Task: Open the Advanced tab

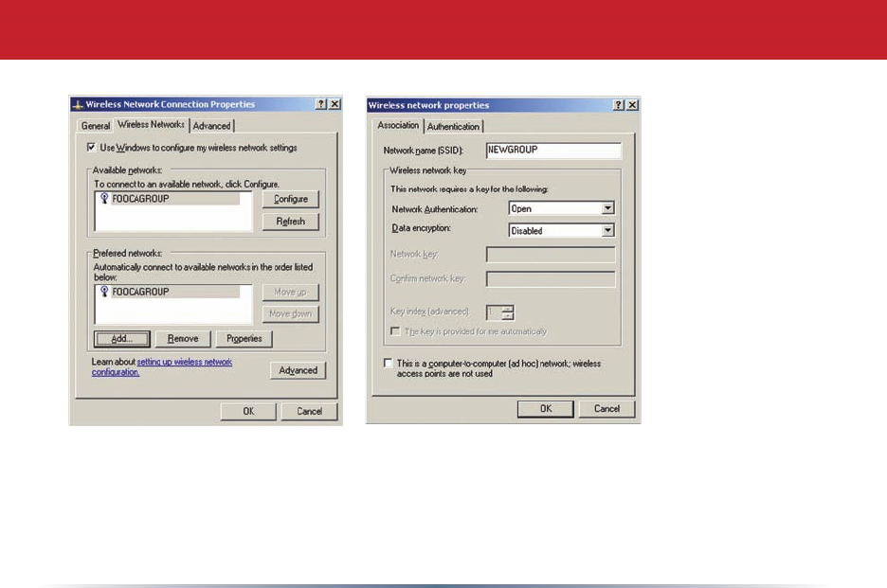Action: [x=211, y=126]
